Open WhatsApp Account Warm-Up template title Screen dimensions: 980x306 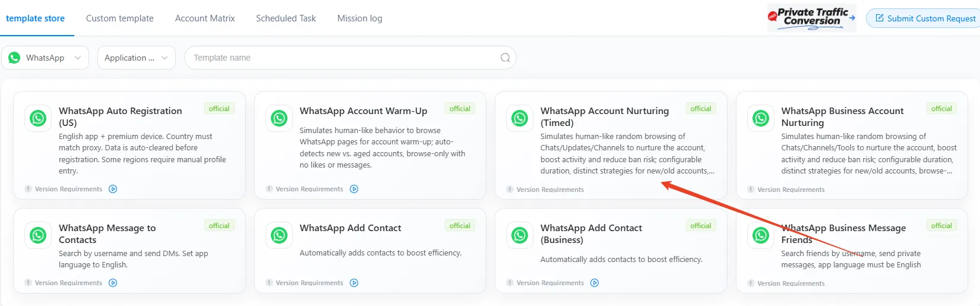(363, 111)
